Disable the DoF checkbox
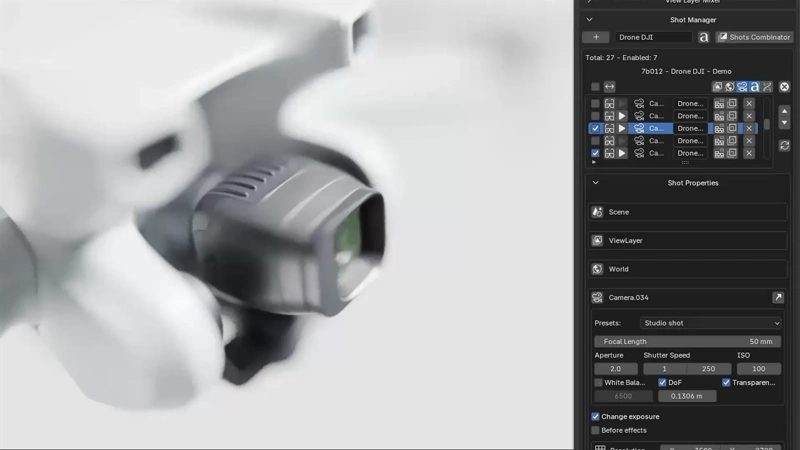Viewport: 800px width, 450px height. tap(662, 383)
